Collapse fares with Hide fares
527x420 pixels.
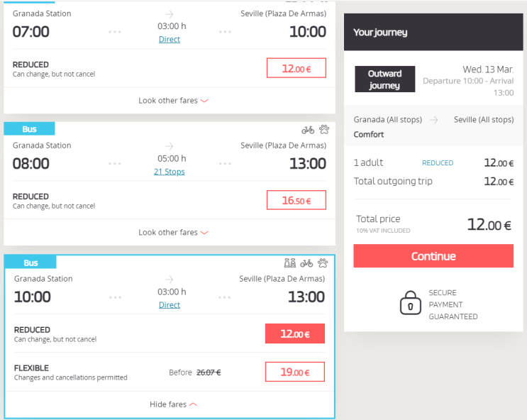coord(173,404)
